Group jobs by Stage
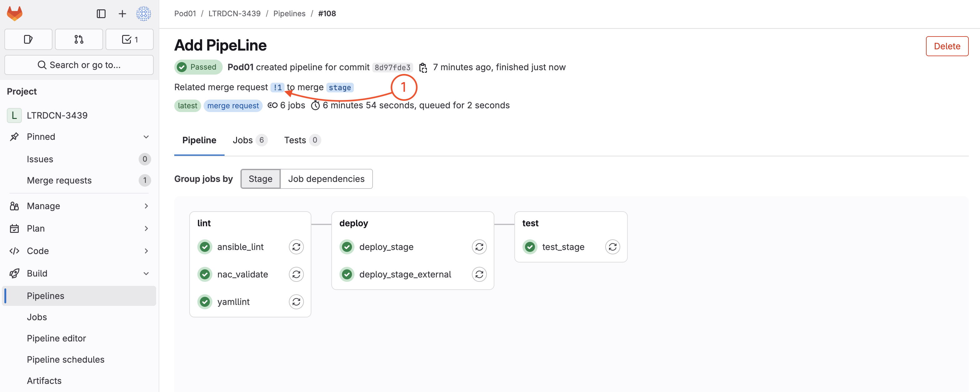980x392 pixels. 260,179
